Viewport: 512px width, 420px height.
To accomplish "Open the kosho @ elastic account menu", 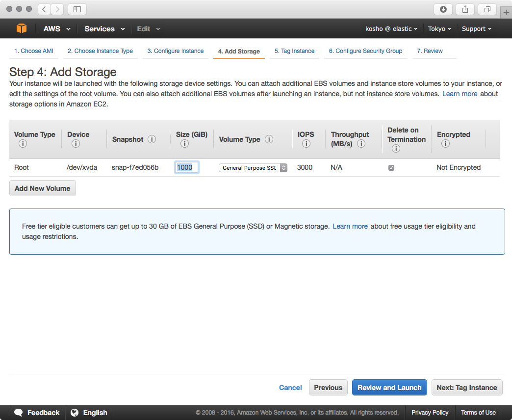I will (x=391, y=29).
